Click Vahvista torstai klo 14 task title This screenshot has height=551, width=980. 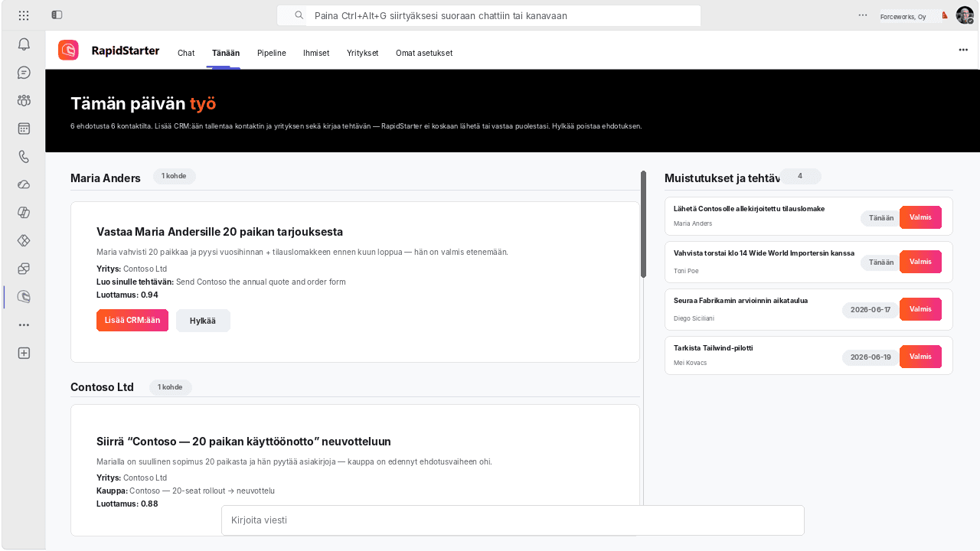[x=764, y=253]
